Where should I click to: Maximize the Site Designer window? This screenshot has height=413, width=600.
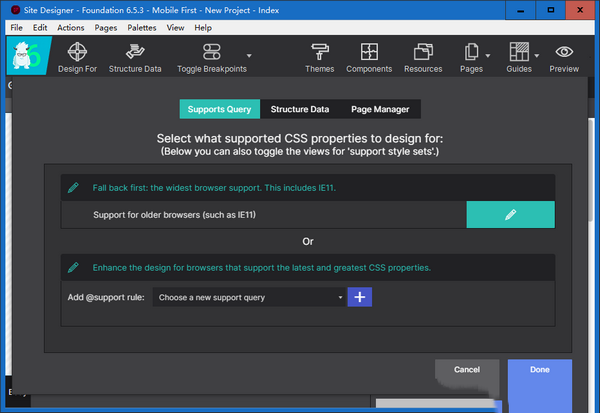pyautogui.click(x=551, y=10)
